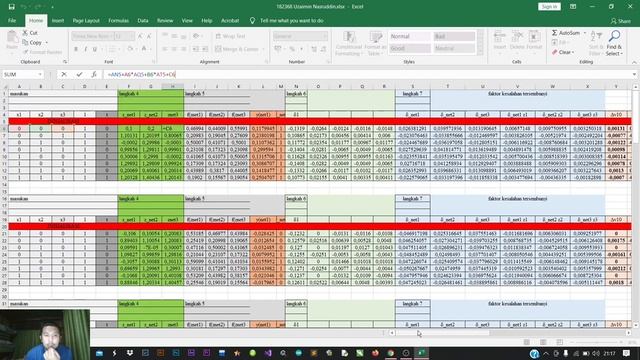Click inside the formula bar text
Viewport: 640px width, 360px height.
[142, 74]
